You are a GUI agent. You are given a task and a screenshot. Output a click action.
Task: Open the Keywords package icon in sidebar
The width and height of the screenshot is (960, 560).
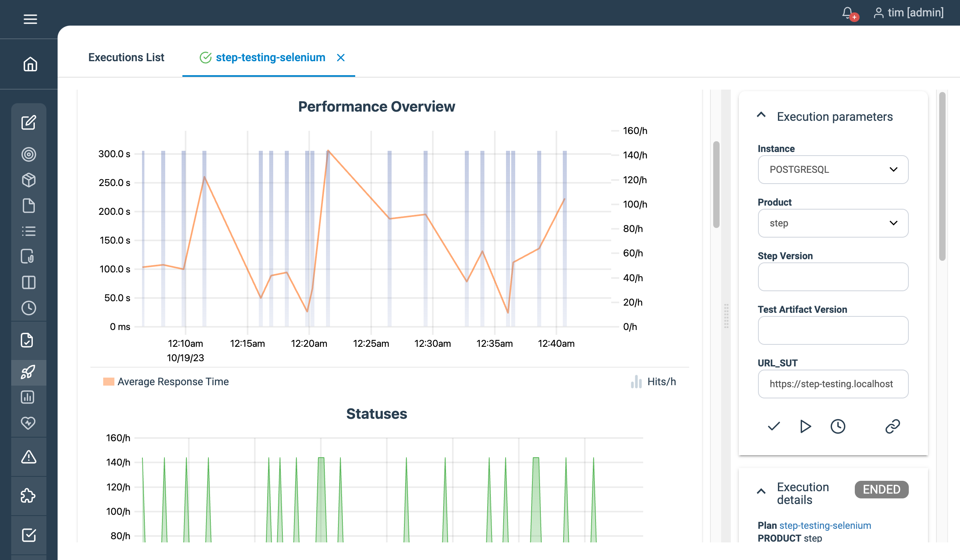pos(29,180)
